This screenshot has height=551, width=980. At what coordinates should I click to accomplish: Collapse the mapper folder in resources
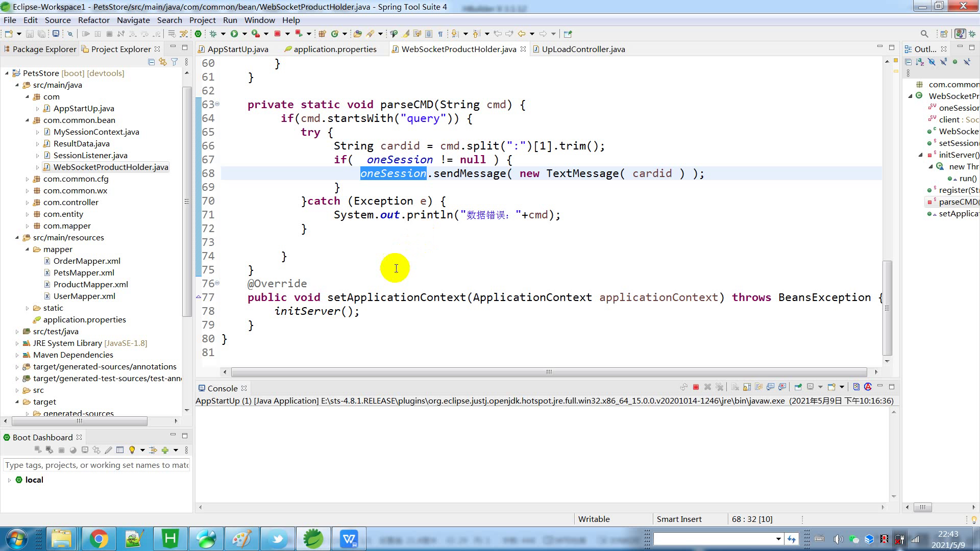(28, 249)
